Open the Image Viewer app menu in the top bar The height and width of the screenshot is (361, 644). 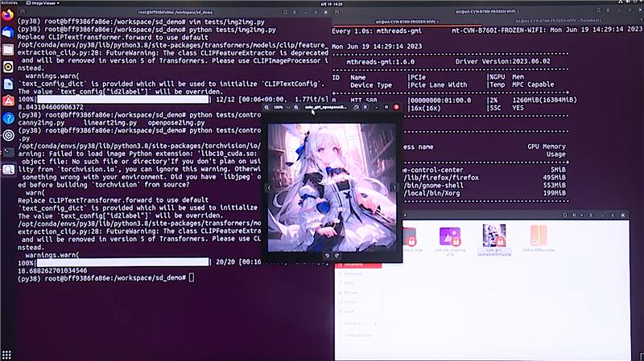point(43,3)
